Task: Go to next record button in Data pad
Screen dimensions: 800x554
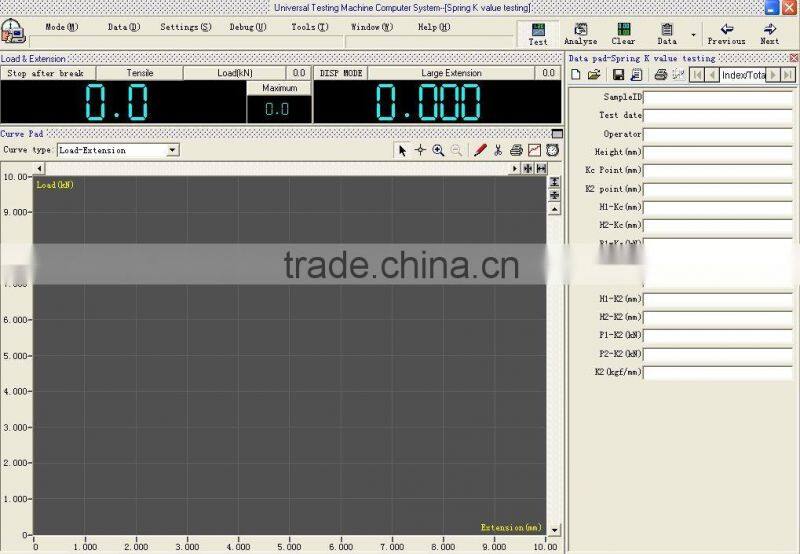Action: [773, 75]
